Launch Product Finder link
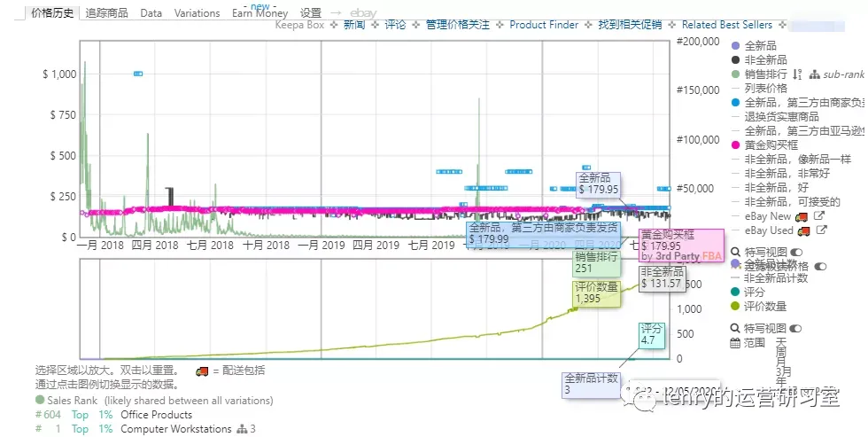This screenshot has width=868, height=437. coord(544,25)
